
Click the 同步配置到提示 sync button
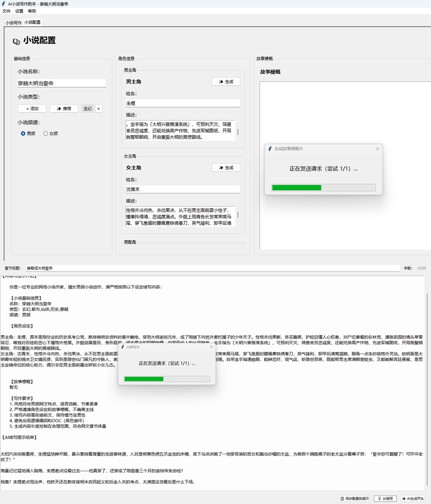coord(355,498)
